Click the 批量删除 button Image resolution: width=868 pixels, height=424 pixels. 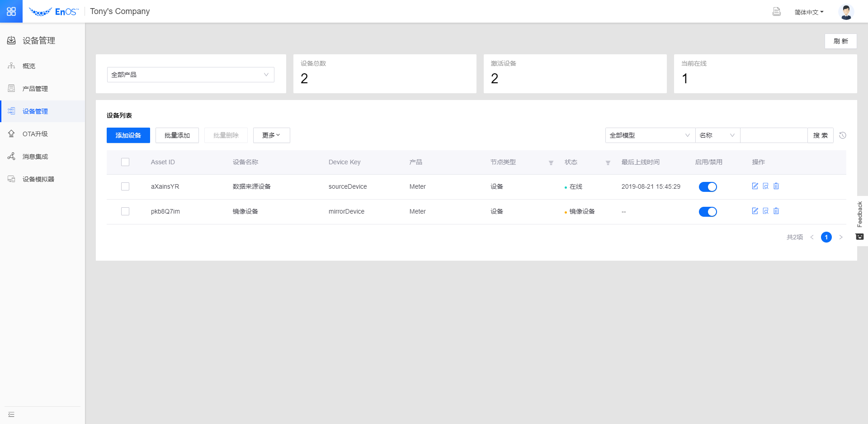point(226,135)
